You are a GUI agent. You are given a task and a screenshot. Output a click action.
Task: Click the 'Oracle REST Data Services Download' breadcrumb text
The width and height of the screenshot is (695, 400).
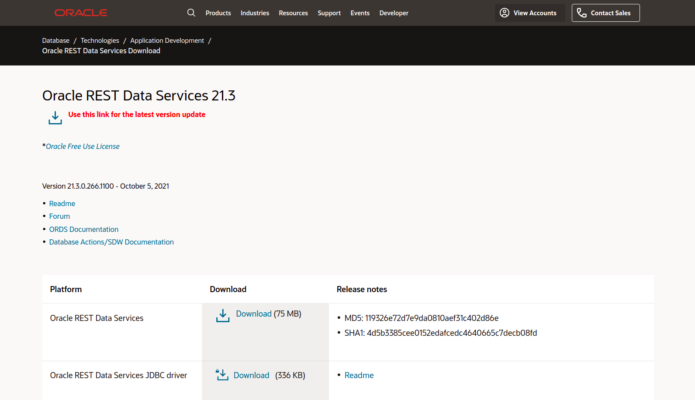pyautogui.click(x=101, y=51)
